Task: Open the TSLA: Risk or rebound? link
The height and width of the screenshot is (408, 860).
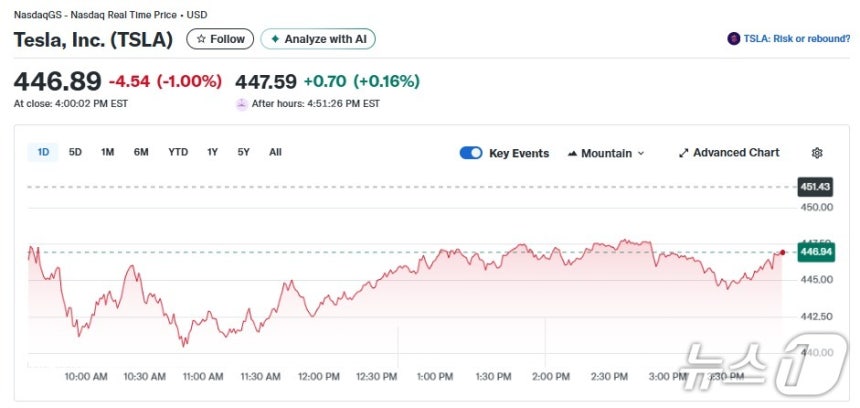Action: tap(796, 38)
